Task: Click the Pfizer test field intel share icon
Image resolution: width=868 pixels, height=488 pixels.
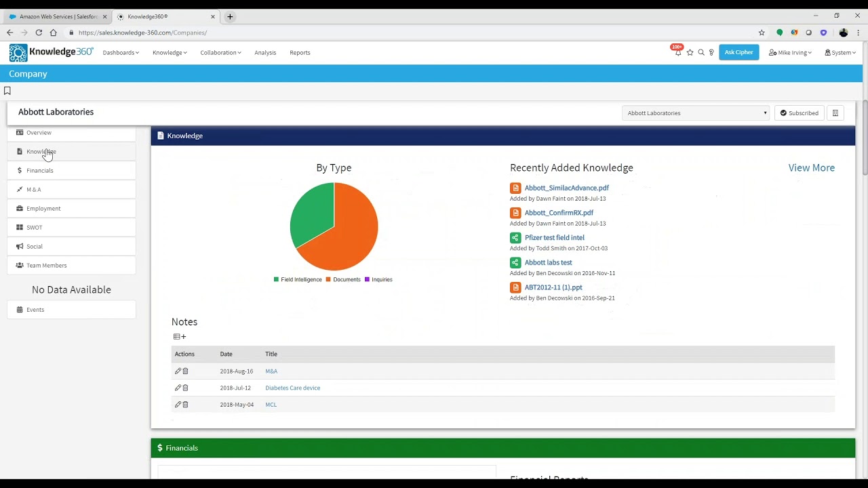Action: point(515,238)
